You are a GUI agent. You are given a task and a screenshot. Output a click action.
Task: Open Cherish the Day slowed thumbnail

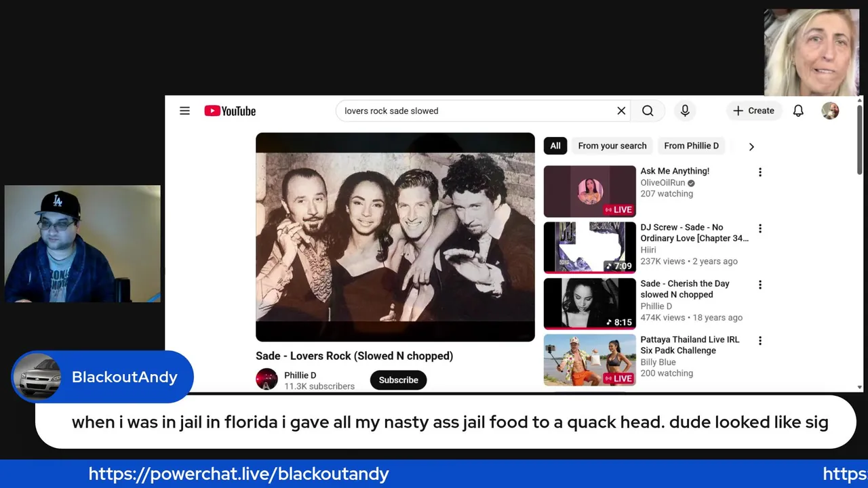[x=589, y=304]
